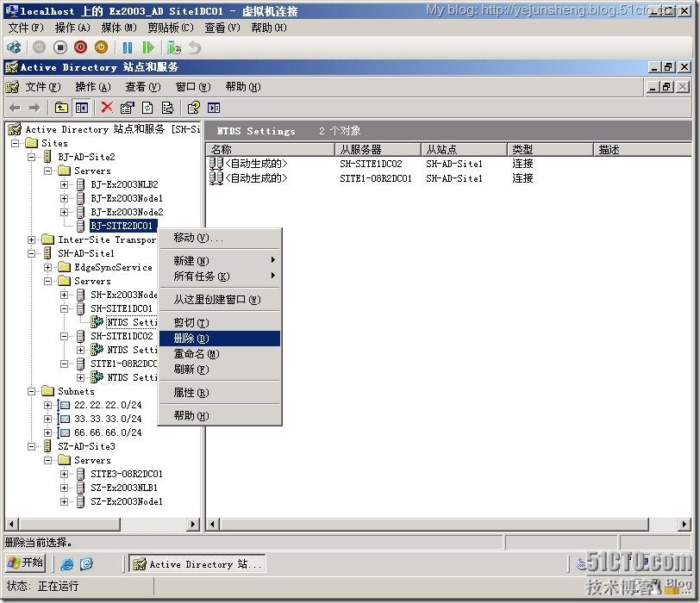Select subnet 33.33.33.0/24

(108, 419)
